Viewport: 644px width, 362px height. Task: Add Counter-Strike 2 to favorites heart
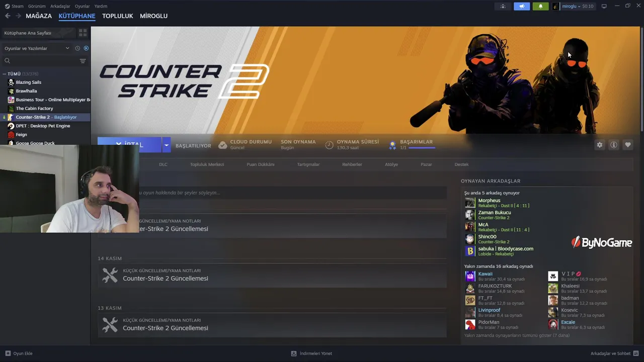tap(628, 145)
